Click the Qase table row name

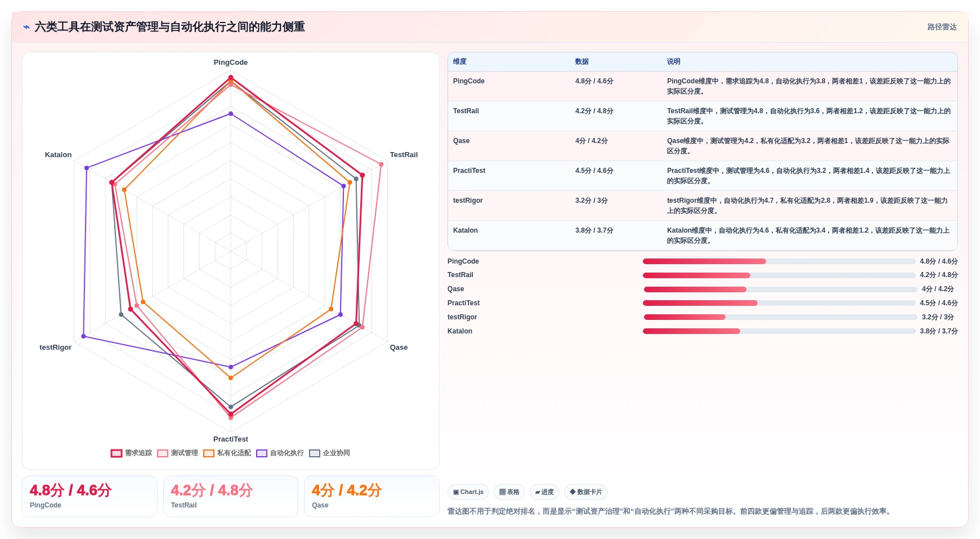(x=461, y=141)
